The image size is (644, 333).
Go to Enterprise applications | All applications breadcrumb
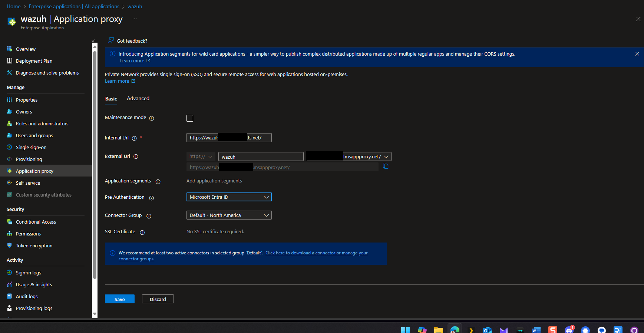74,6
